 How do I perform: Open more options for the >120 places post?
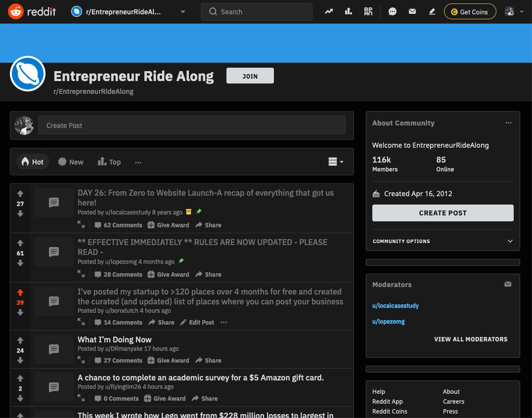223,323
